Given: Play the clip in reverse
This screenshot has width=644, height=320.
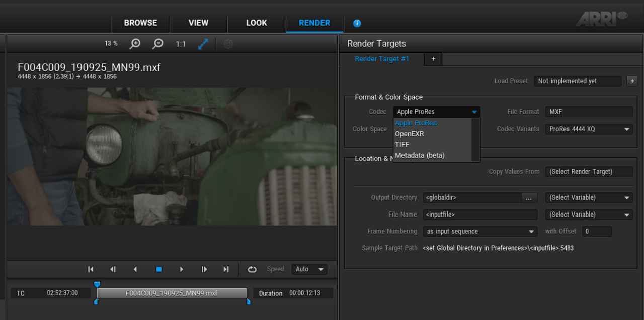Looking at the screenshot, I should [135, 269].
